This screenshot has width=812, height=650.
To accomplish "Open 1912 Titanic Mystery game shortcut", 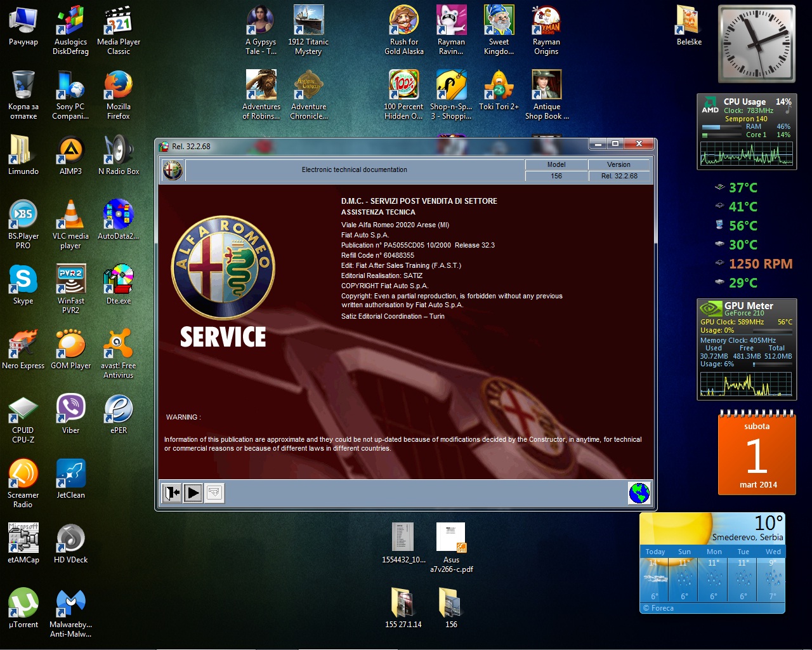I will pos(309,30).
